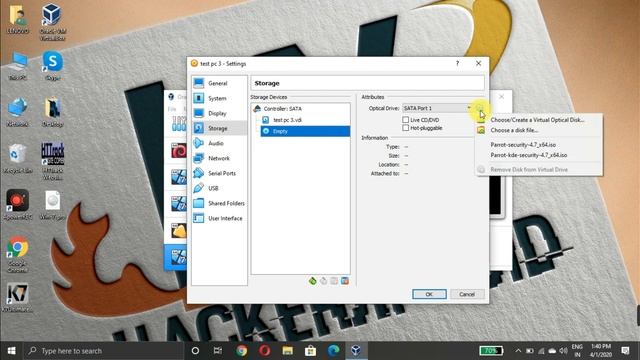
Task: Enable the Live CD/DVD checkbox
Action: tap(405, 120)
